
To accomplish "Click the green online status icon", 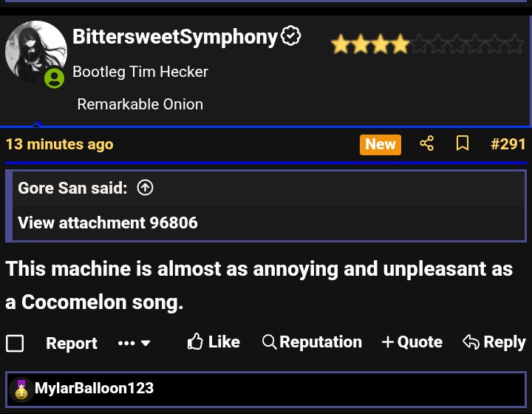I will tap(54, 78).
